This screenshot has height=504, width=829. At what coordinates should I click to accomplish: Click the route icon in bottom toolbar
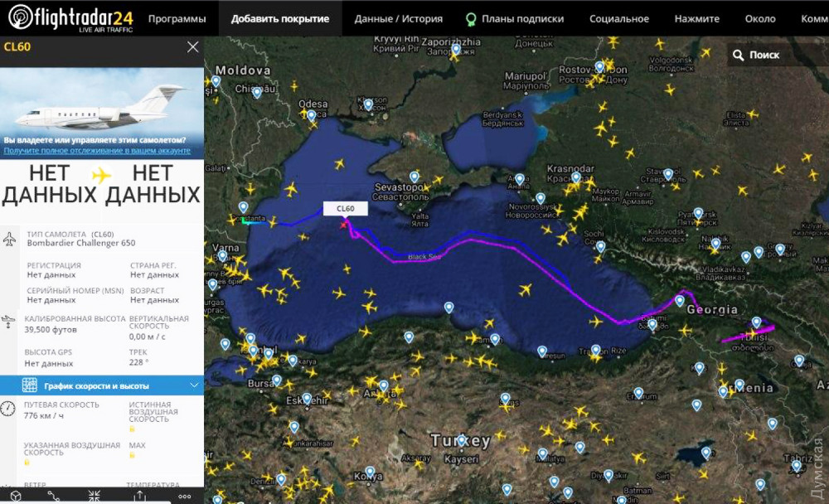point(54,496)
